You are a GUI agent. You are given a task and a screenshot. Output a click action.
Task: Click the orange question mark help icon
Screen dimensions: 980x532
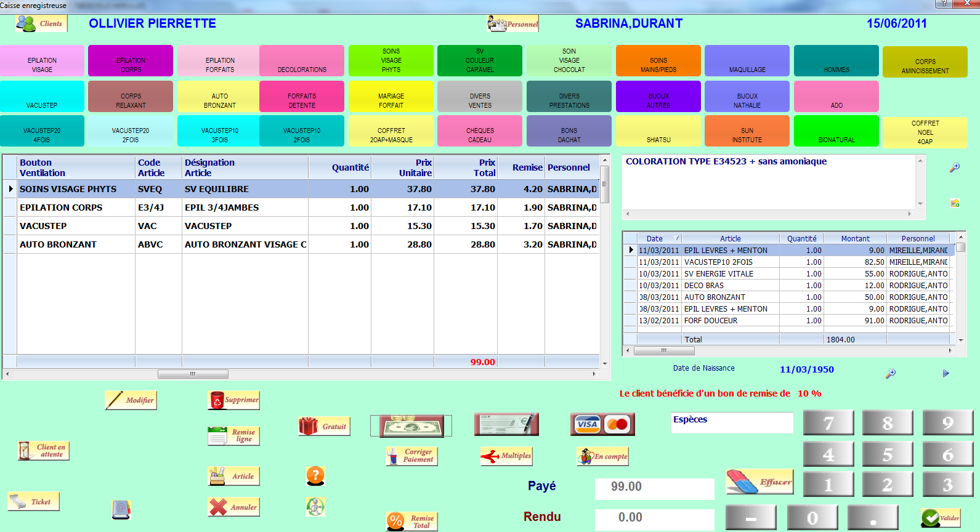pyautogui.click(x=315, y=475)
